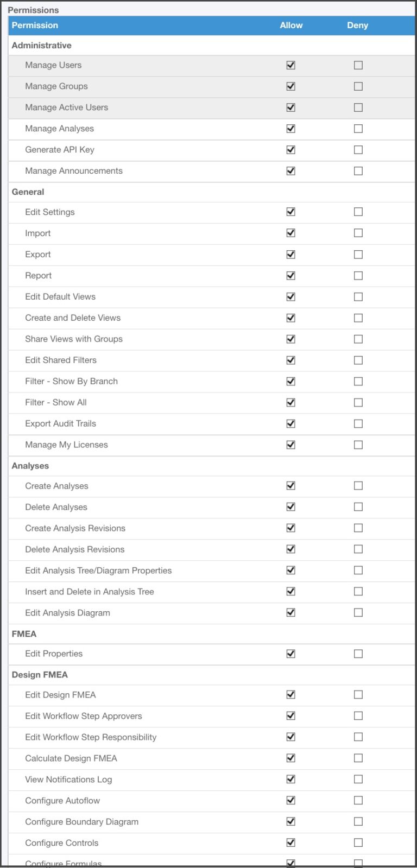Image resolution: width=417 pixels, height=868 pixels.
Task: Select the Configure Autoflow permission row
Action: click(62, 800)
